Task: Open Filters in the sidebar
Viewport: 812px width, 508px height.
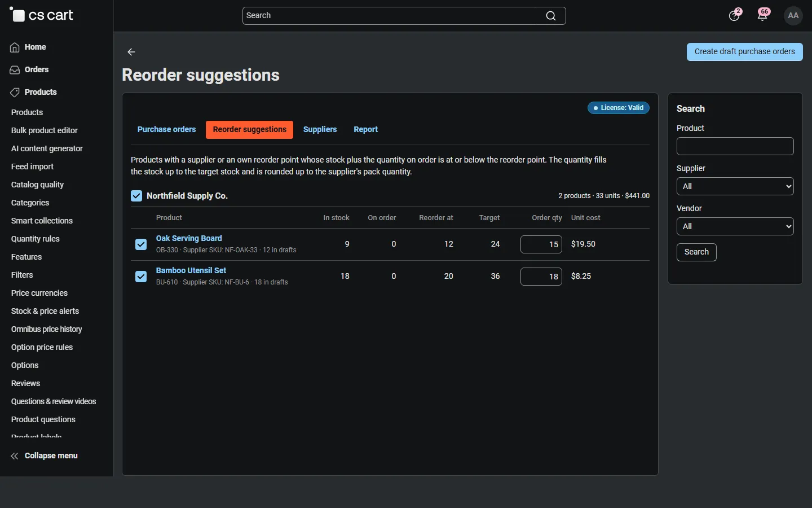Action: [22, 275]
